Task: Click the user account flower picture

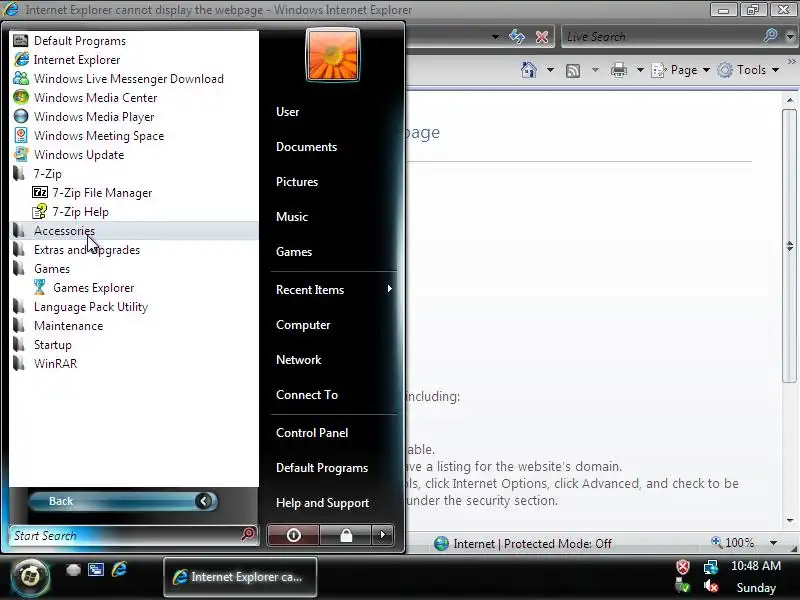Action: [333, 55]
